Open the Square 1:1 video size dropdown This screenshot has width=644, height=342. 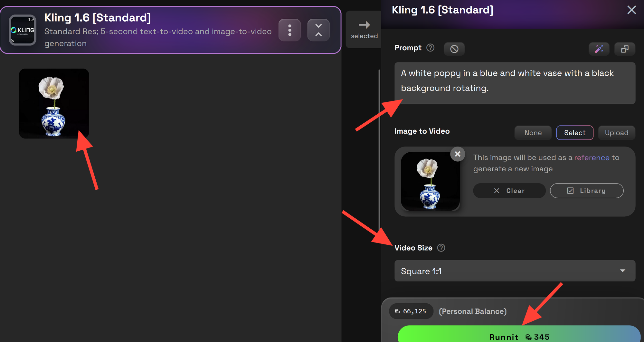click(515, 271)
